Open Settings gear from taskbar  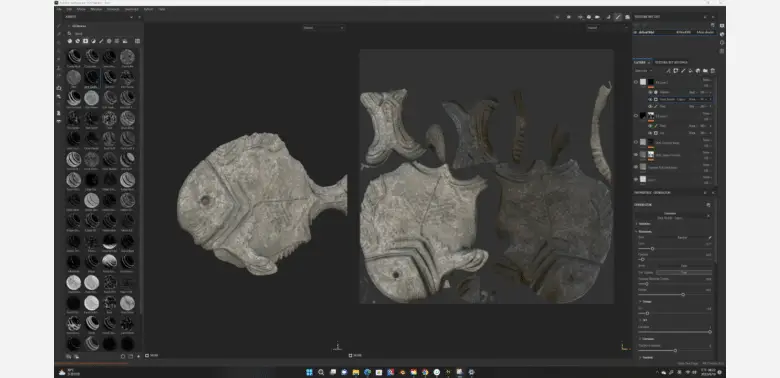tap(472, 372)
